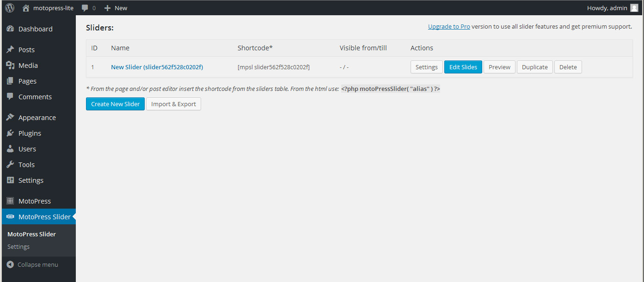
Task: Click the plus icon for New content
Action: [108, 8]
